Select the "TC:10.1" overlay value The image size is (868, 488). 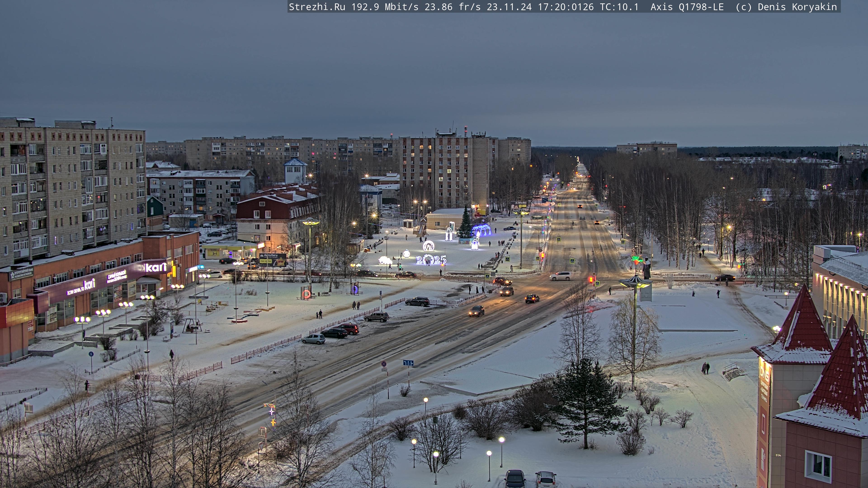click(619, 7)
